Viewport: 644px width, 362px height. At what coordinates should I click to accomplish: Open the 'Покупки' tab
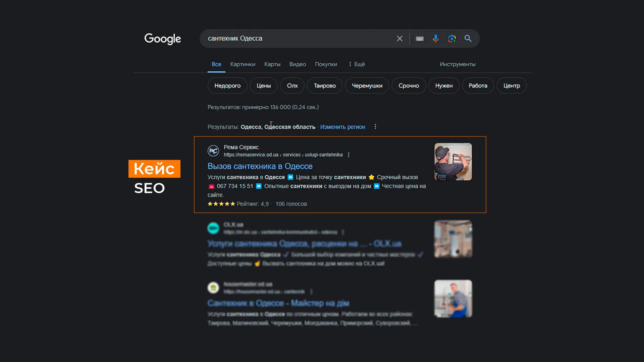(326, 64)
